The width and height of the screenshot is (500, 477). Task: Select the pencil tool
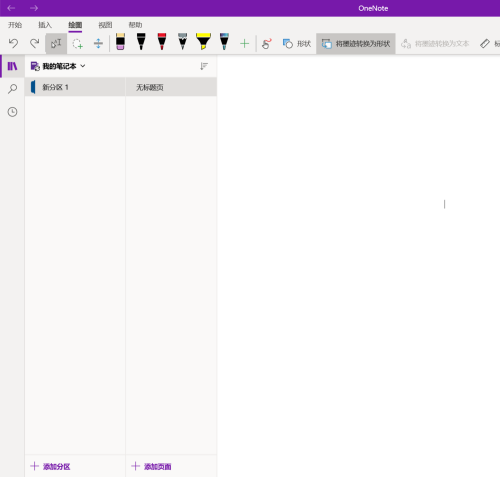point(182,42)
